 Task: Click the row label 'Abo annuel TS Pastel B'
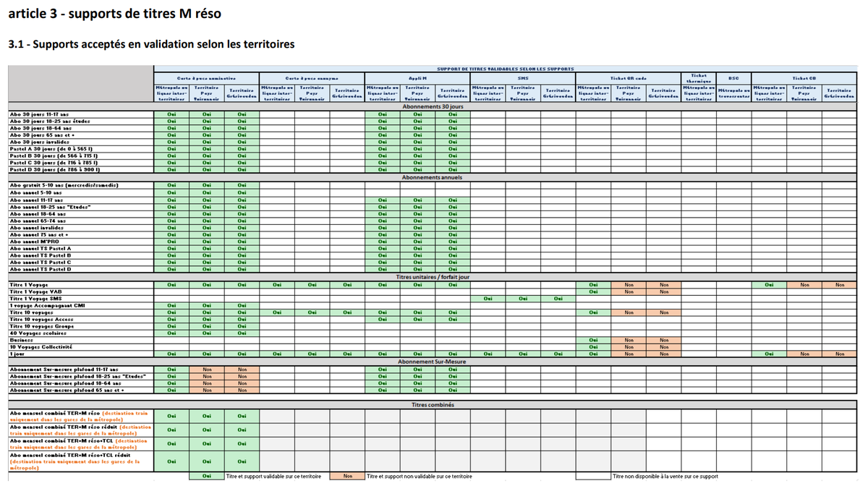(41, 255)
